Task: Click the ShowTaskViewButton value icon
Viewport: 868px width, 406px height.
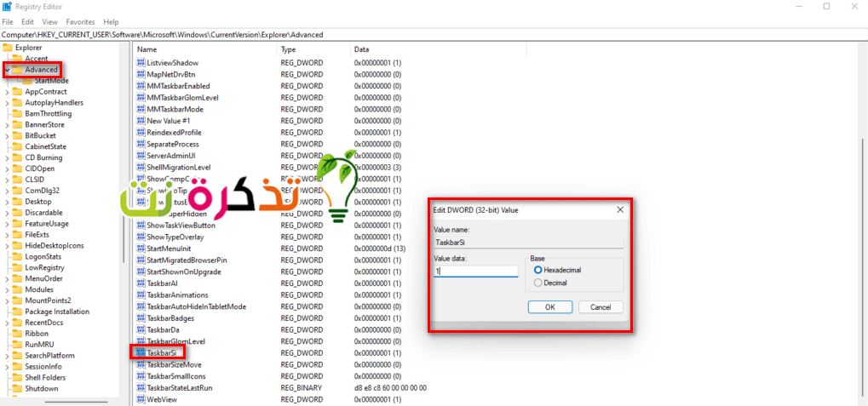Action: (x=141, y=225)
